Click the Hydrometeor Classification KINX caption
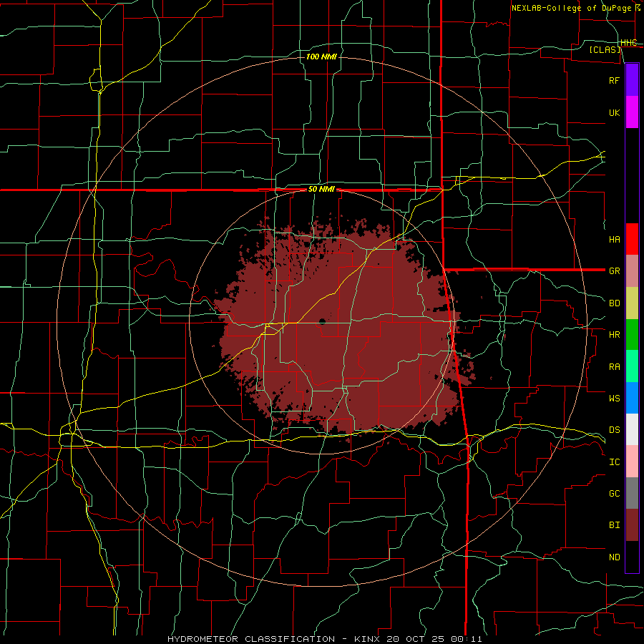Image resolution: width=644 pixels, height=644 pixels. tap(324, 639)
